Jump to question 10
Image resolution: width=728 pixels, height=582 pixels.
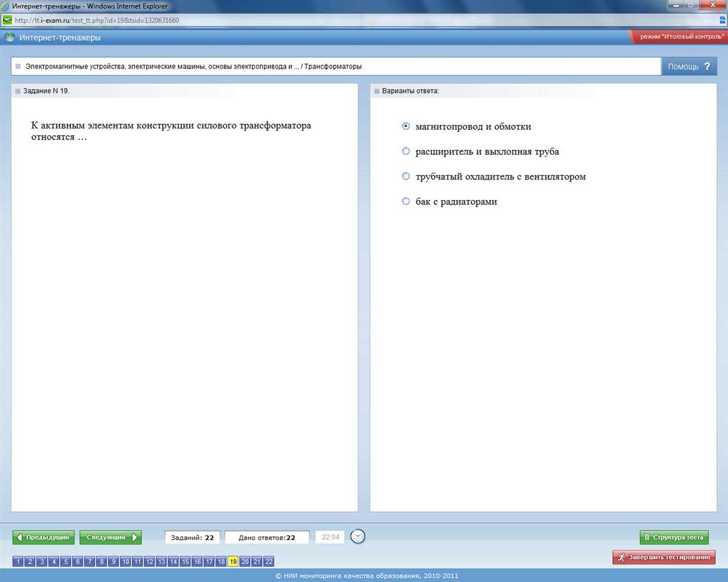[x=126, y=561]
